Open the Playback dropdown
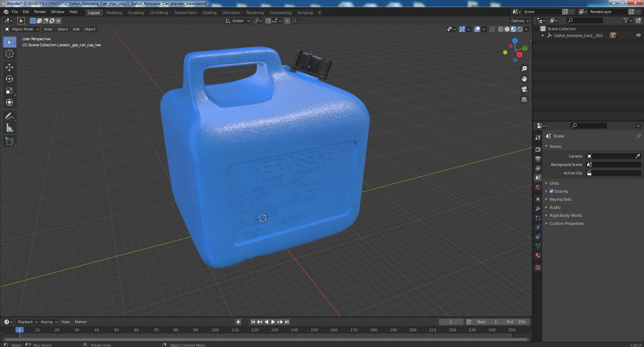This screenshot has height=347, width=644. coord(27,322)
